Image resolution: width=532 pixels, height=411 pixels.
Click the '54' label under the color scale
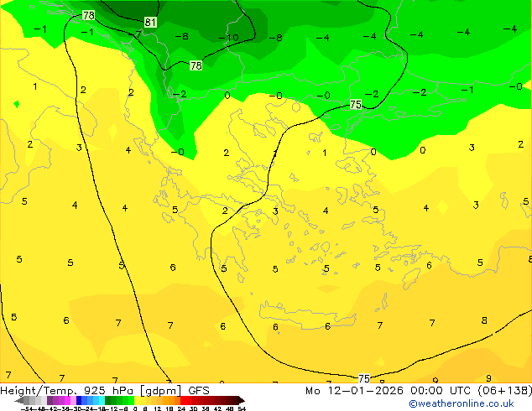[x=242, y=408]
